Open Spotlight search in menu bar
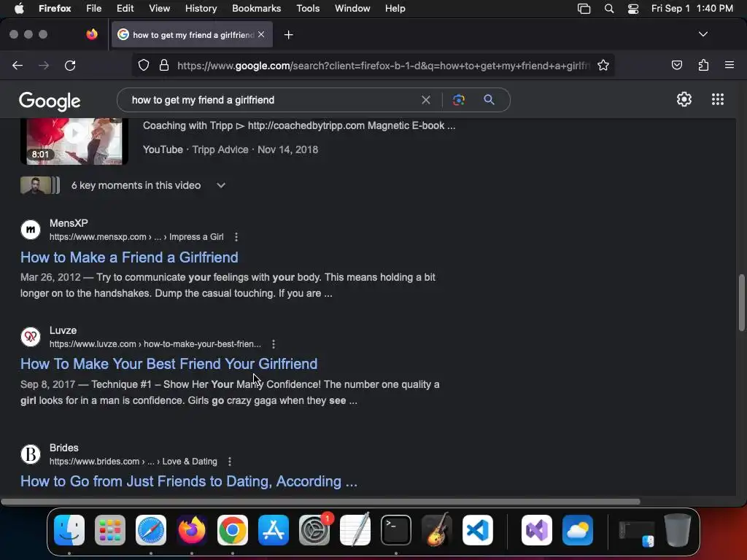 (609, 9)
